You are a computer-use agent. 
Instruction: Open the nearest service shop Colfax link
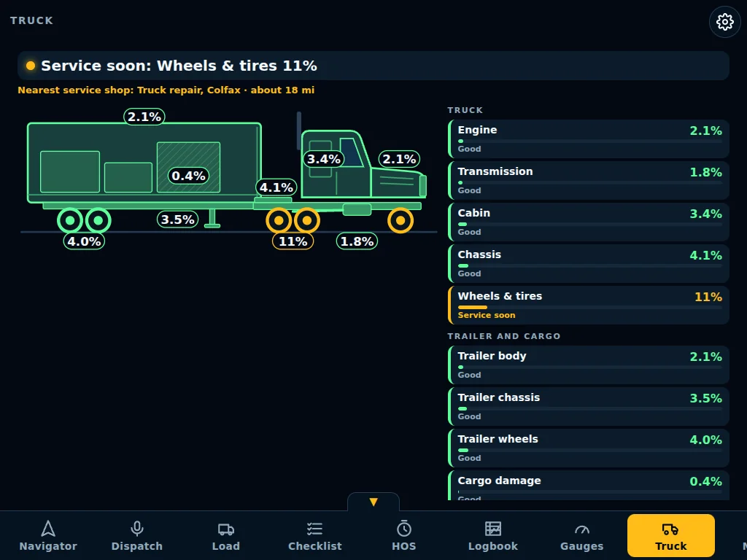point(166,90)
